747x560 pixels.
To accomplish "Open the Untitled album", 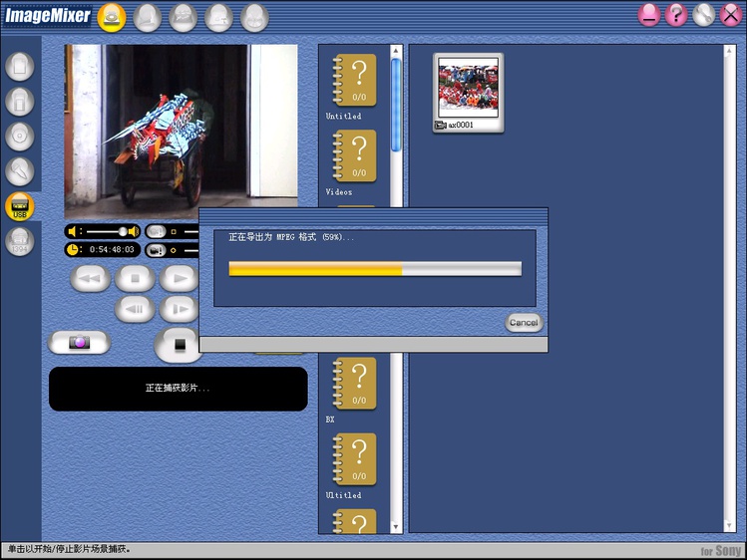I will coord(354,82).
